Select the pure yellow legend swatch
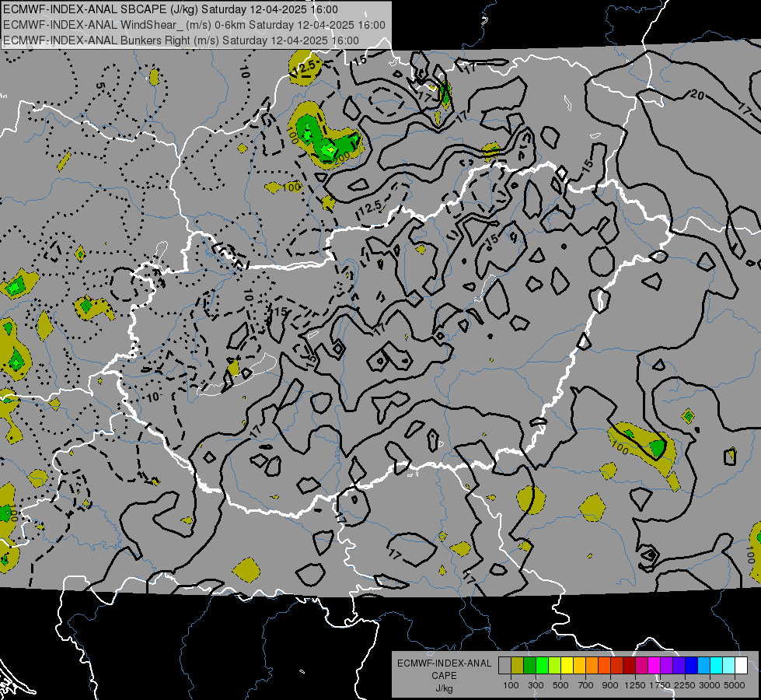The image size is (761, 700). [567, 666]
